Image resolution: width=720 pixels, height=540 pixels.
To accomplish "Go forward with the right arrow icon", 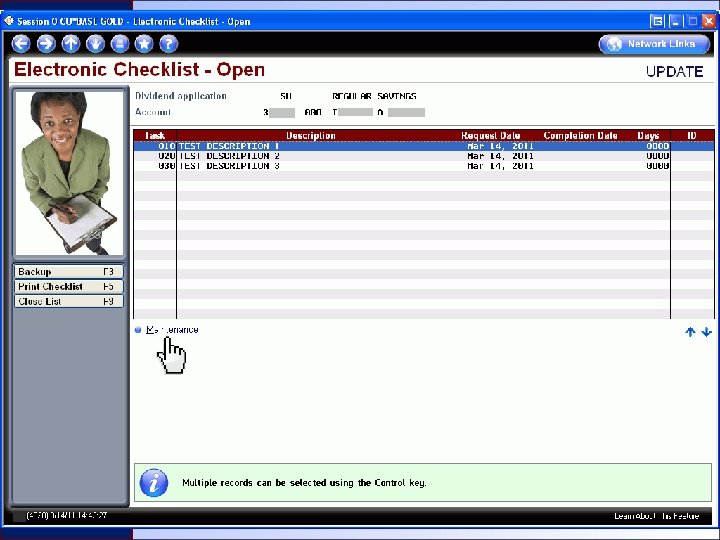I will coord(46,44).
